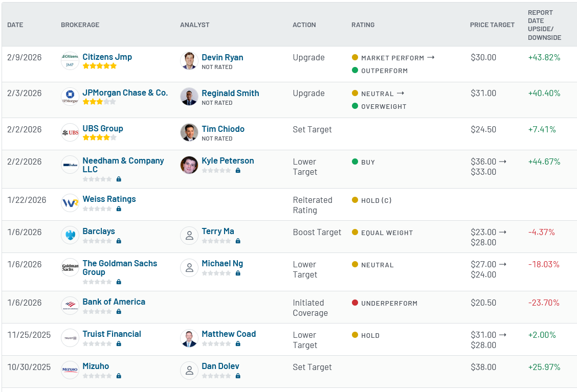
Task: Click the lock icon under Needham & Company LLC
Action: (119, 179)
